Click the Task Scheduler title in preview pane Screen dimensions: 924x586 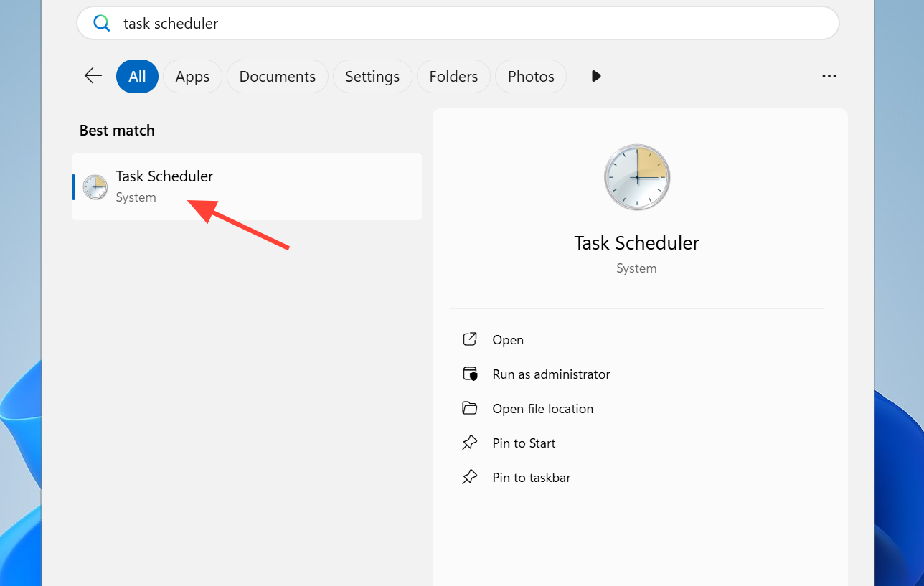point(637,243)
